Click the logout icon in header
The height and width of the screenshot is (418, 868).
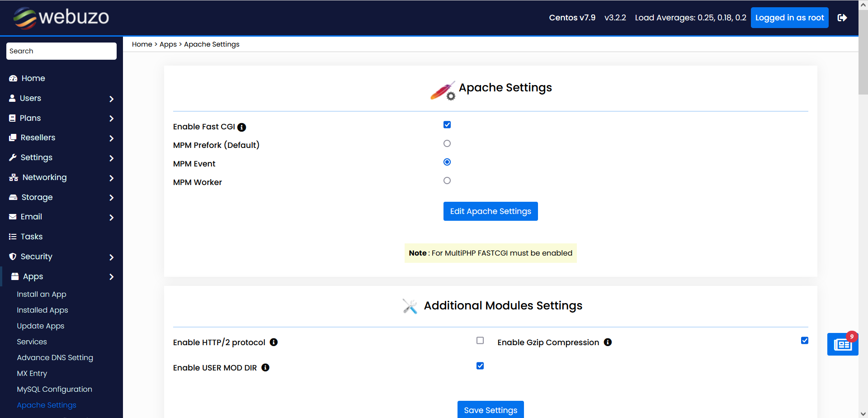tap(842, 18)
